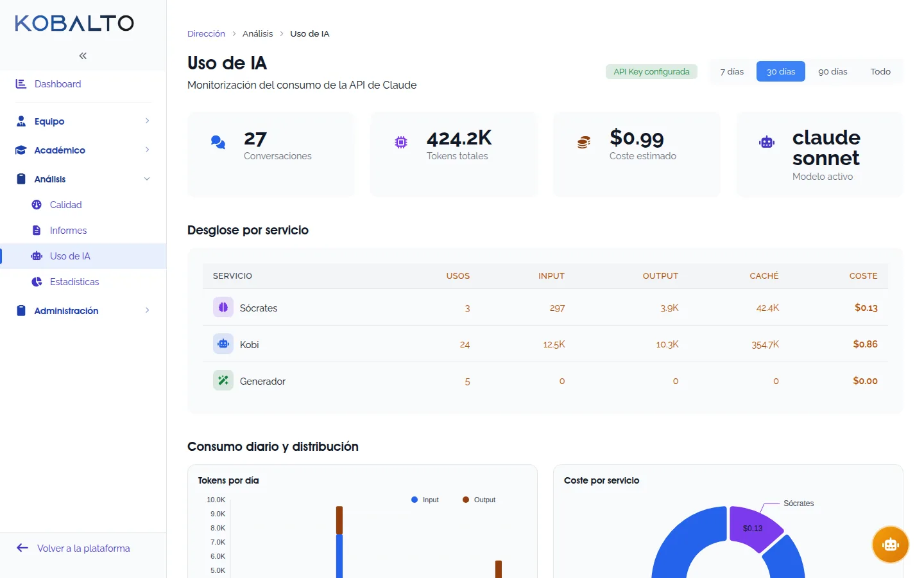Click the Dashboard chart icon
The image size is (924, 578).
click(21, 84)
